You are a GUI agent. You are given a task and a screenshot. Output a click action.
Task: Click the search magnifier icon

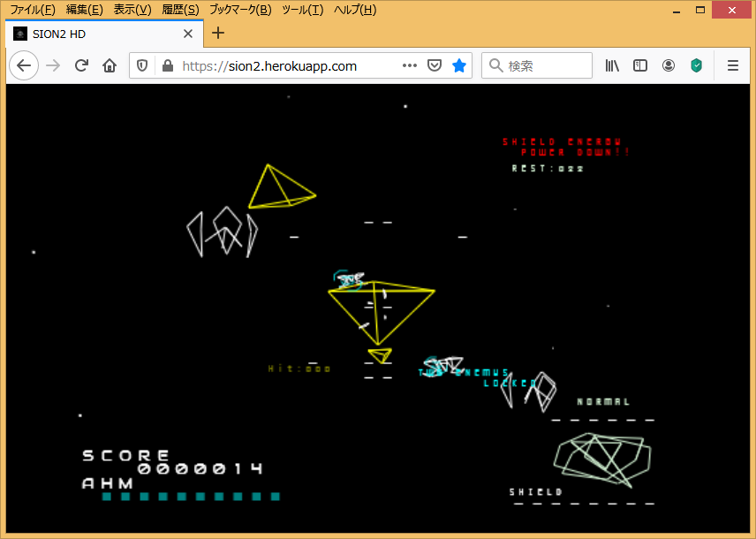click(x=495, y=65)
